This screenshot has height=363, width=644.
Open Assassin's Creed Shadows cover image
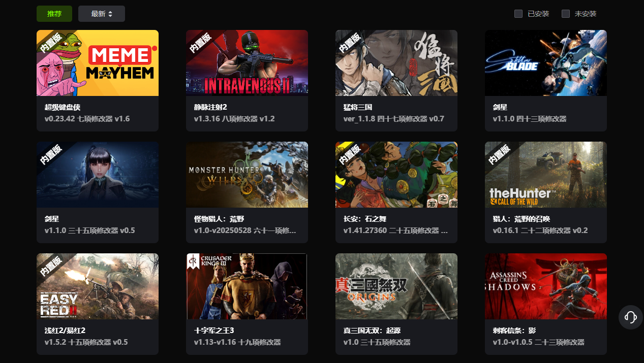[546, 286]
